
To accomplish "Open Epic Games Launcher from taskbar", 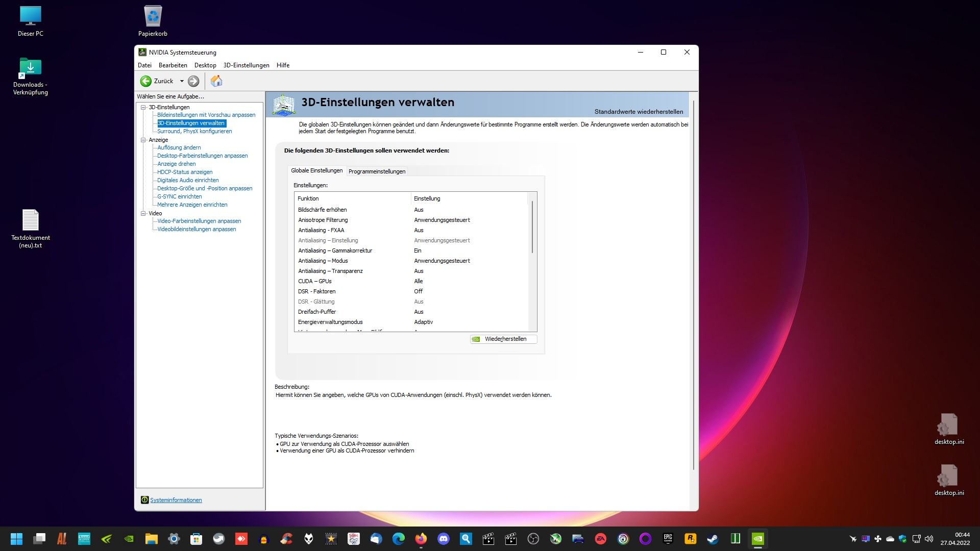I will pos(668,539).
